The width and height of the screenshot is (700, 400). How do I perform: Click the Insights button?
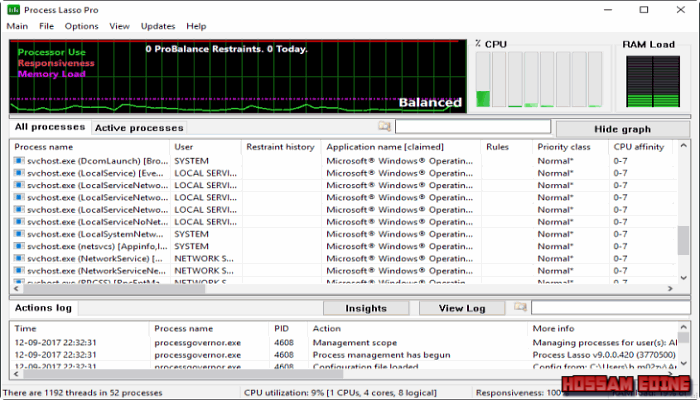click(366, 308)
